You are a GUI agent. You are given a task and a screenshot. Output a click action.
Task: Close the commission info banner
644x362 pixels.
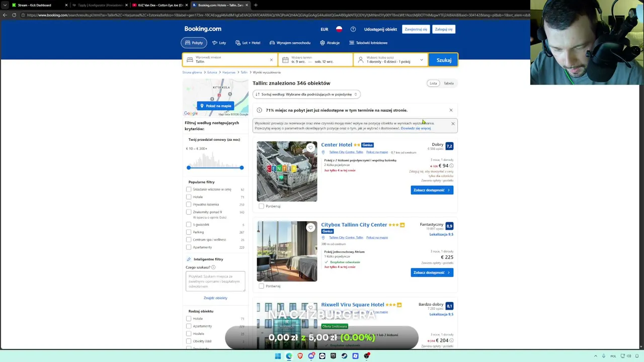click(453, 124)
